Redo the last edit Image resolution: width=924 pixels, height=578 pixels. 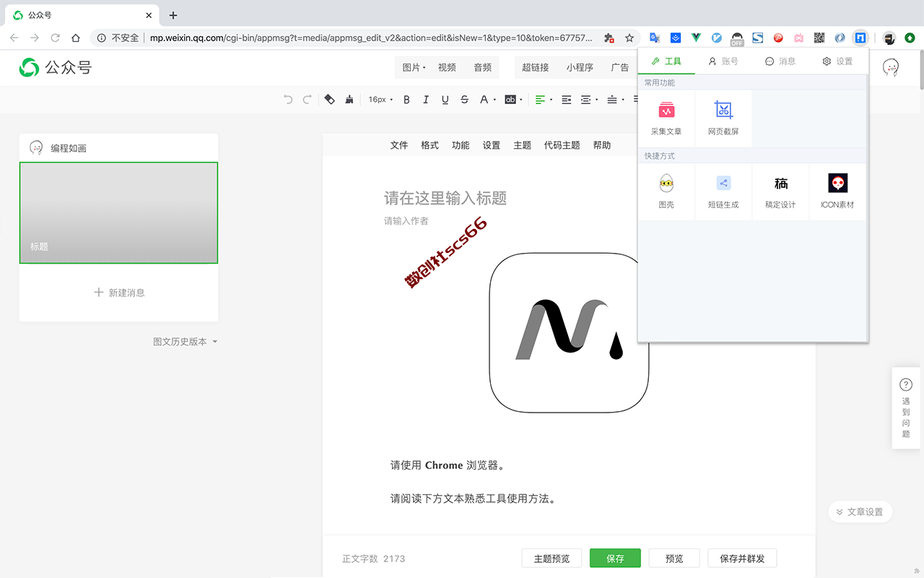click(x=307, y=100)
